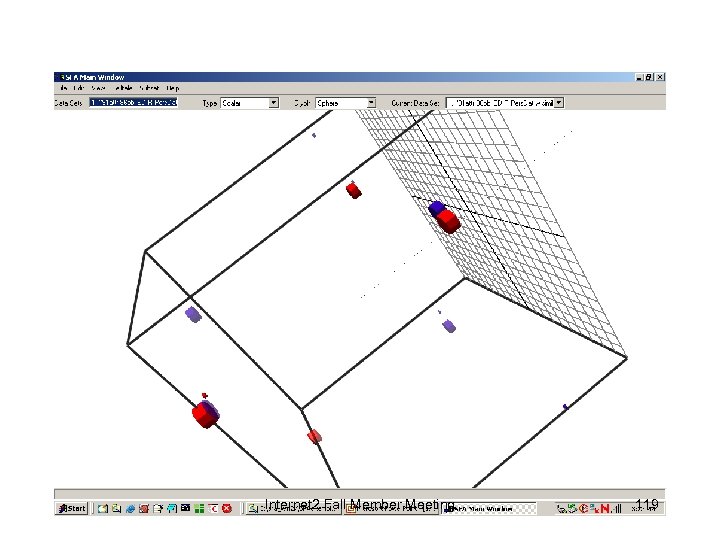The width and height of the screenshot is (720, 540).
Task: Click the cyan monitor quick-launch icon
Action: click(x=172, y=508)
